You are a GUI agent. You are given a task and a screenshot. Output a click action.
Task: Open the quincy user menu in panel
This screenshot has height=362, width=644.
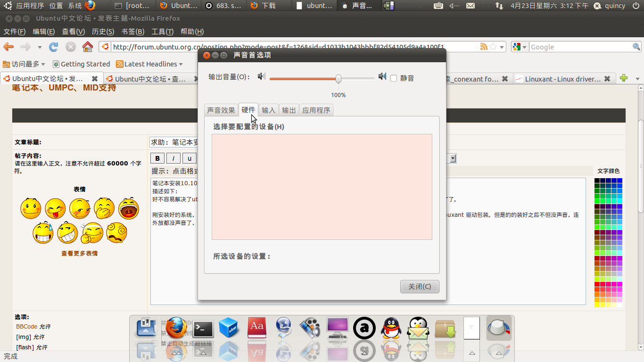[x=610, y=6]
